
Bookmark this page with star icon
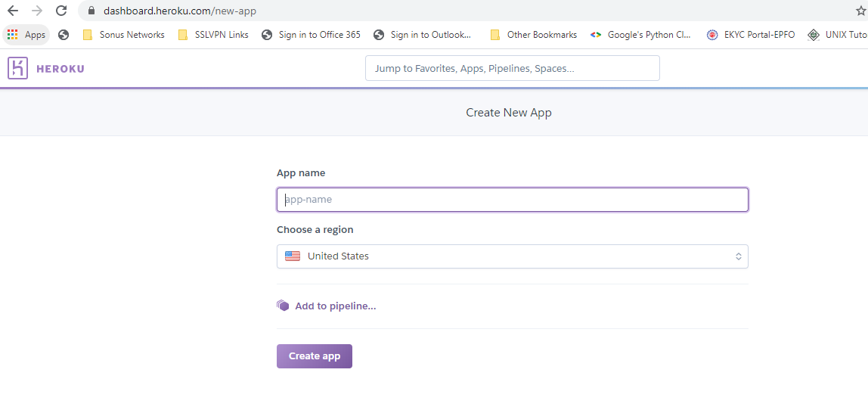(x=860, y=11)
